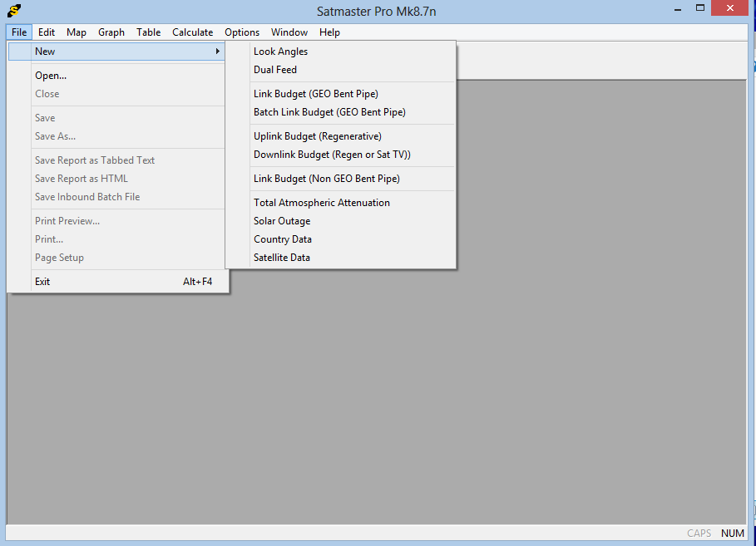
Task: Select Satellite Data entry
Action: [340, 258]
